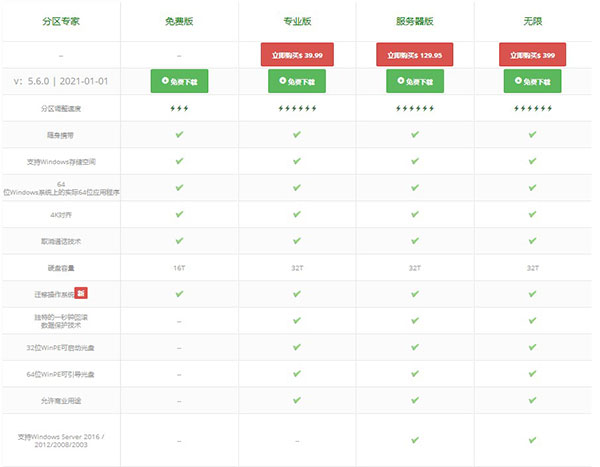Click the 支持Windows存储空间 row label
Viewport: 600px width, 467px height.
[x=61, y=162]
